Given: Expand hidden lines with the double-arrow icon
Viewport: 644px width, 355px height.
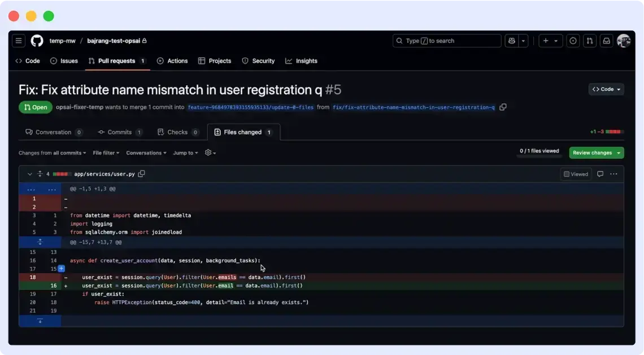Looking at the screenshot, I should 40,242.
